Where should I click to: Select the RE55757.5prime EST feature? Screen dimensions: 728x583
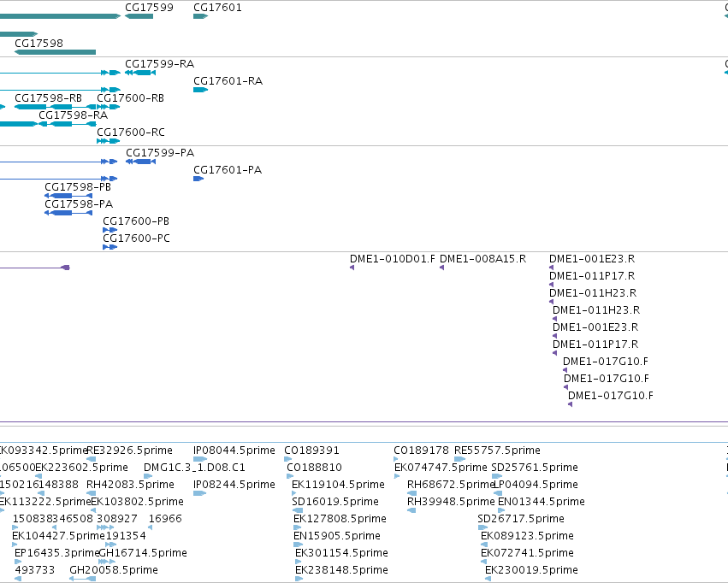pyautogui.click(x=460, y=459)
